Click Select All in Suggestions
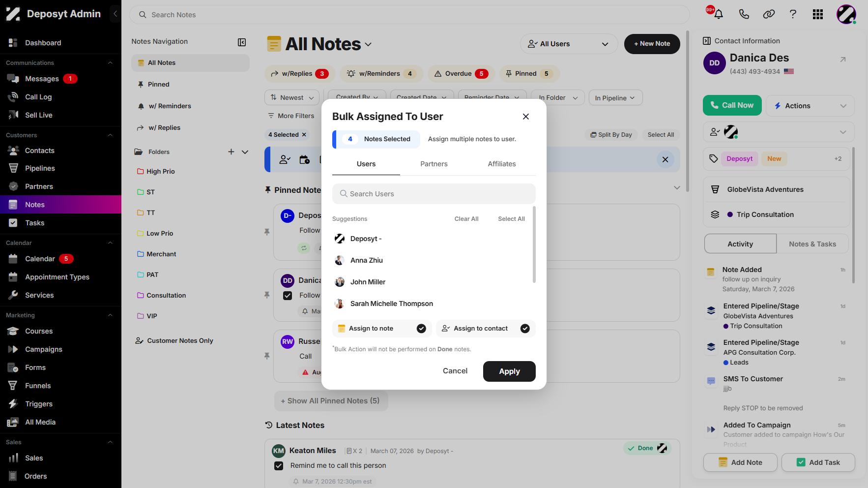 (x=511, y=219)
